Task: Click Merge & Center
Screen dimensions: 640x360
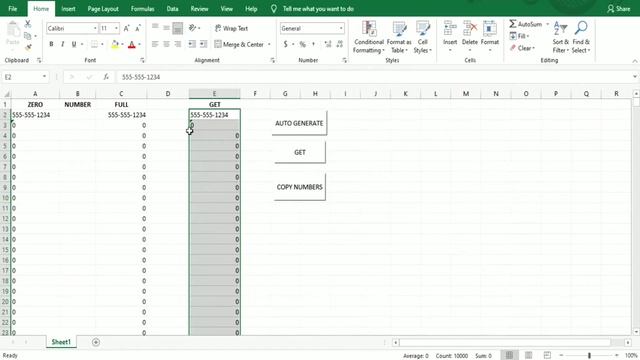Action: [239, 44]
